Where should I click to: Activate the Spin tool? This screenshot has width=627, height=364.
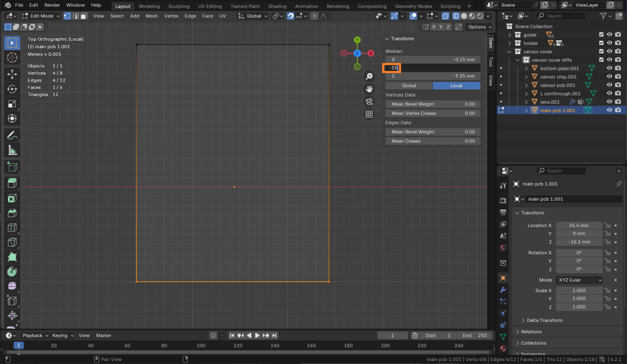(12, 272)
